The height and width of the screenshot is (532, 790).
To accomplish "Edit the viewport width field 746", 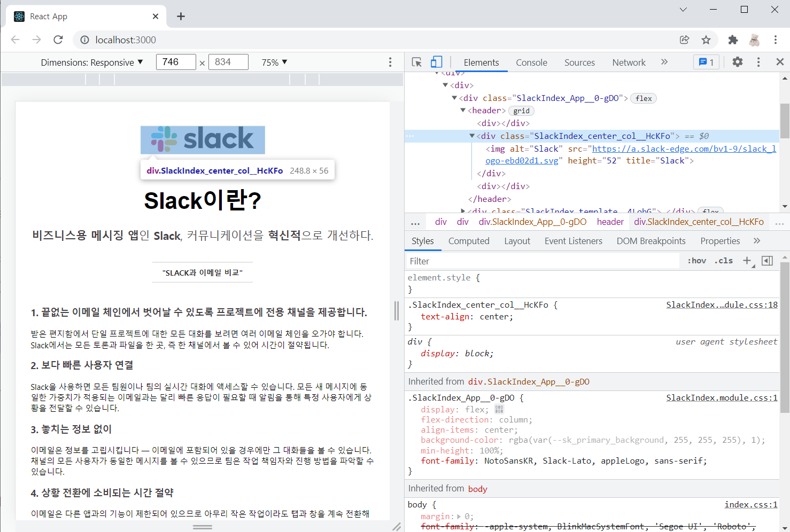I will point(176,62).
